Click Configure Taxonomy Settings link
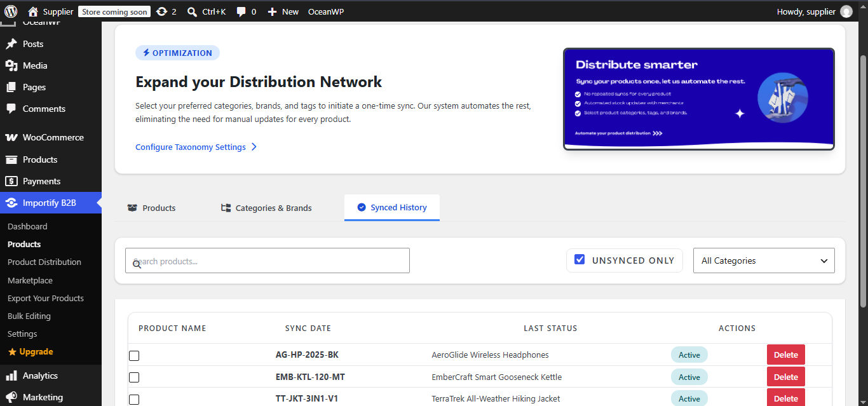 coord(196,147)
